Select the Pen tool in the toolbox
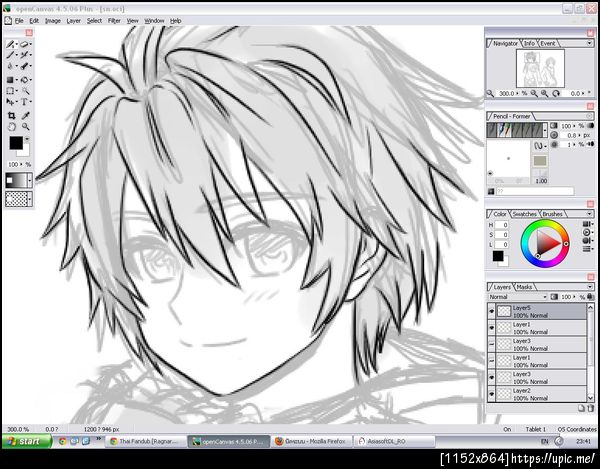 pyautogui.click(x=10, y=44)
